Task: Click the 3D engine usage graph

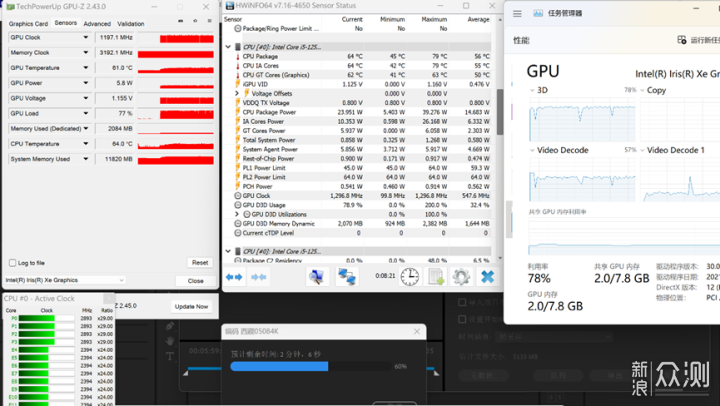Action: 582,119
